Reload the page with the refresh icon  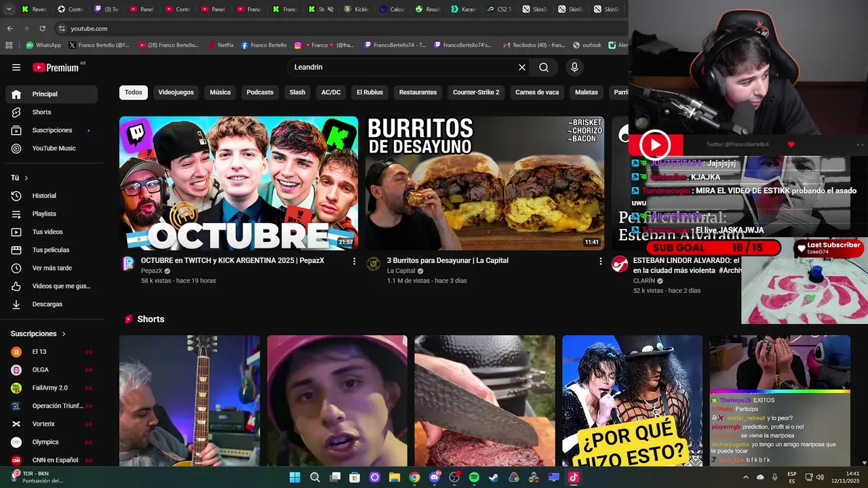pyautogui.click(x=42, y=28)
